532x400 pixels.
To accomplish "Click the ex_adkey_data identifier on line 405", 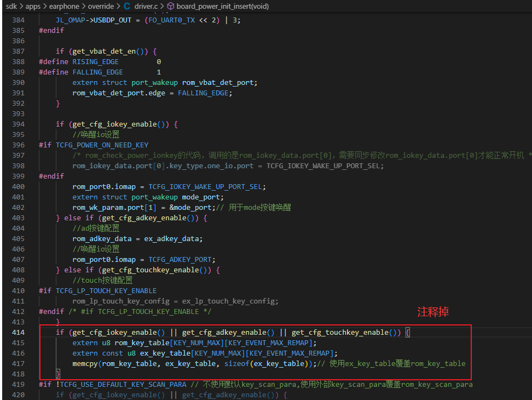I will point(171,239).
